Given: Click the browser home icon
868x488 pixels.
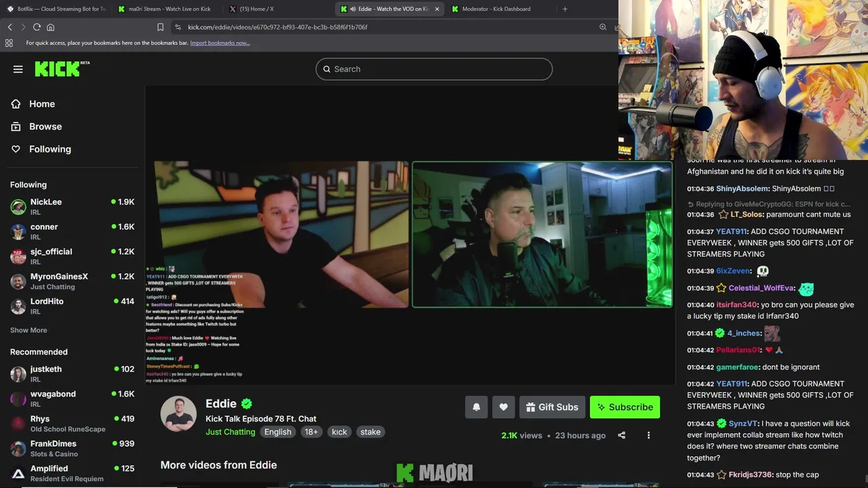Looking at the screenshot, I should 50,27.
